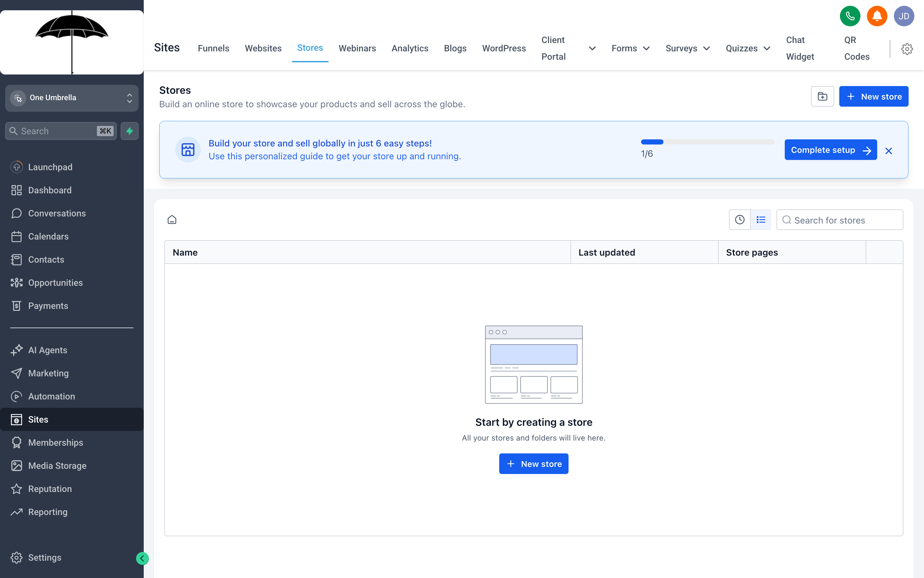Switch to the Blogs tab
Image resolution: width=924 pixels, height=578 pixels.
point(455,48)
